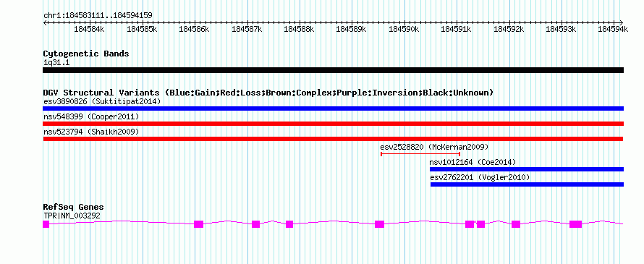Open the TPR|NM_003292 gene label

coord(72,216)
